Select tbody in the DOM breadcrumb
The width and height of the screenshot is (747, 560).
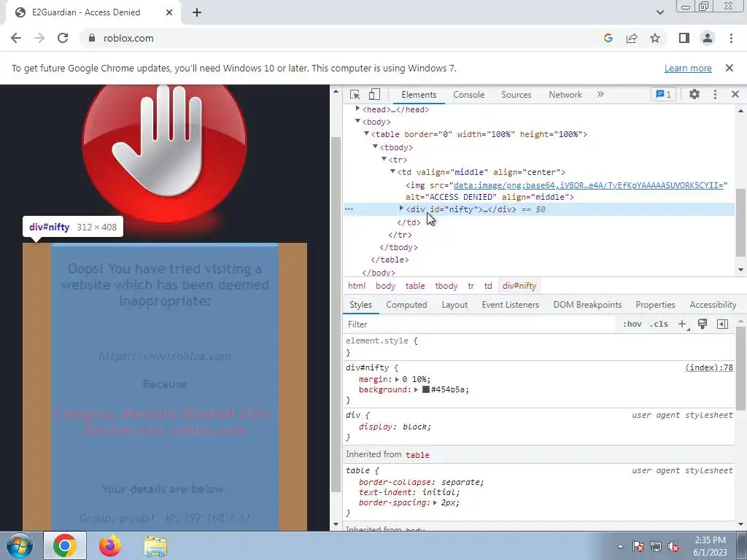pyautogui.click(x=446, y=286)
